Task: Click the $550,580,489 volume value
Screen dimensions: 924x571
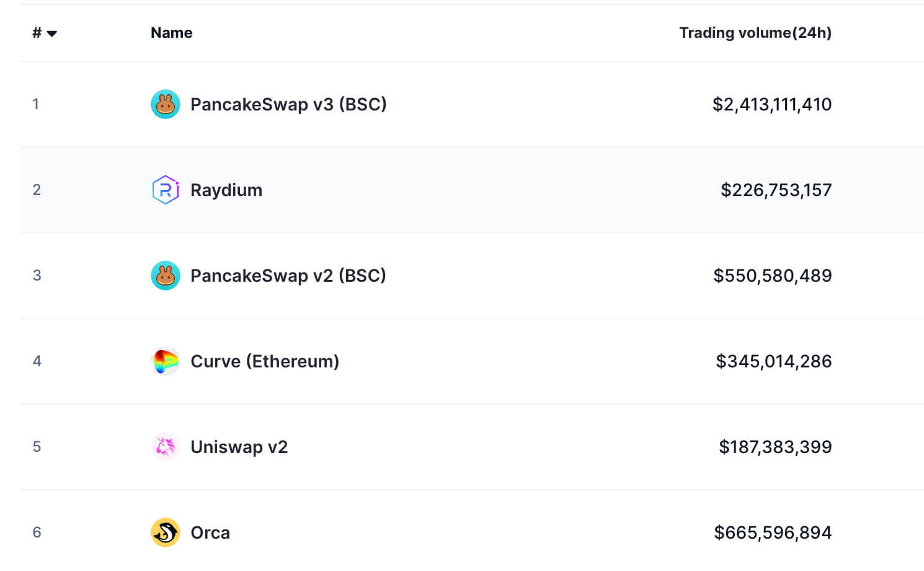Action: tap(772, 276)
